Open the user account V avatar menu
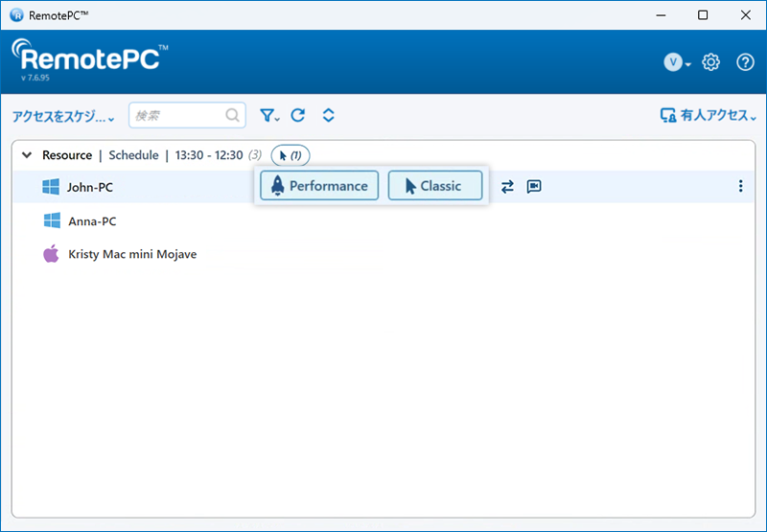The height and width of the screenshot is (532, 767). coord(677,62)
